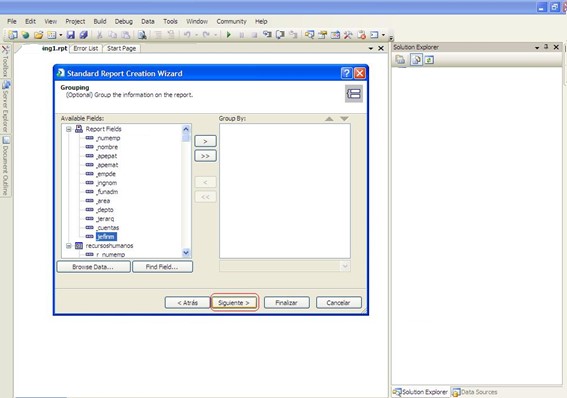This screenshot has height=398, width=567.
Task: Click the Toolbox wrench icon in the toolbar
Action: 348,35
